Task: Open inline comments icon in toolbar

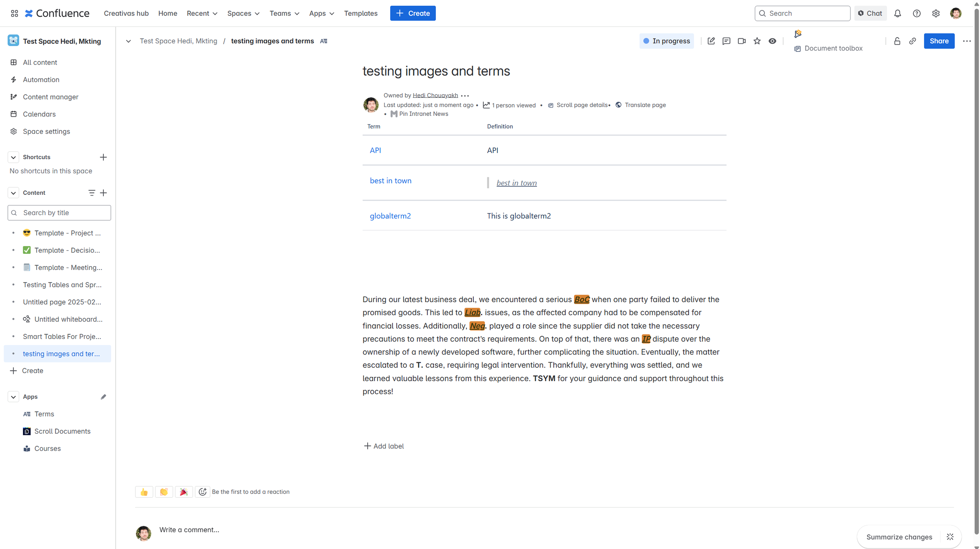Action: point(726,41)
